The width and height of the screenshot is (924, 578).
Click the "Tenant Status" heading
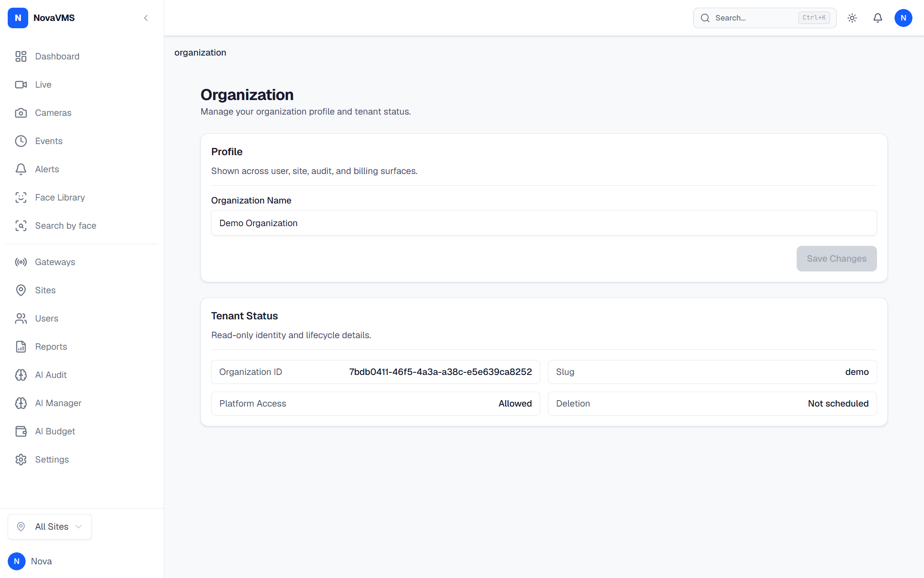point(244,316)
